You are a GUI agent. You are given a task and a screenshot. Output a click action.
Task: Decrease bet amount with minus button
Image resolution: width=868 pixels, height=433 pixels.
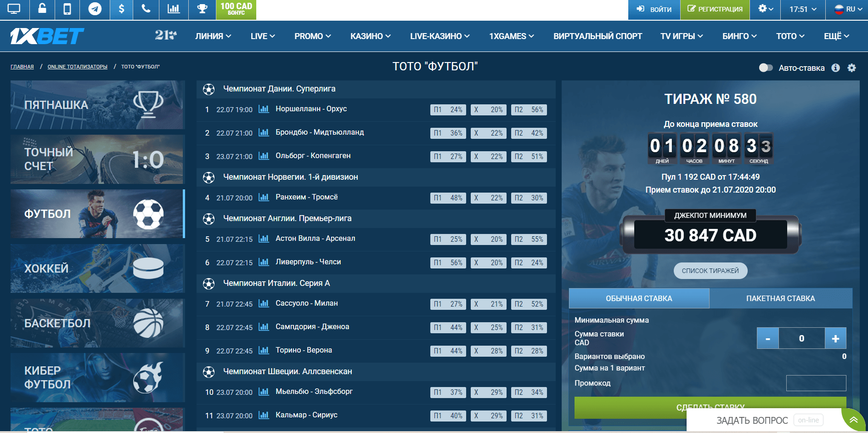tap(768, 338)
